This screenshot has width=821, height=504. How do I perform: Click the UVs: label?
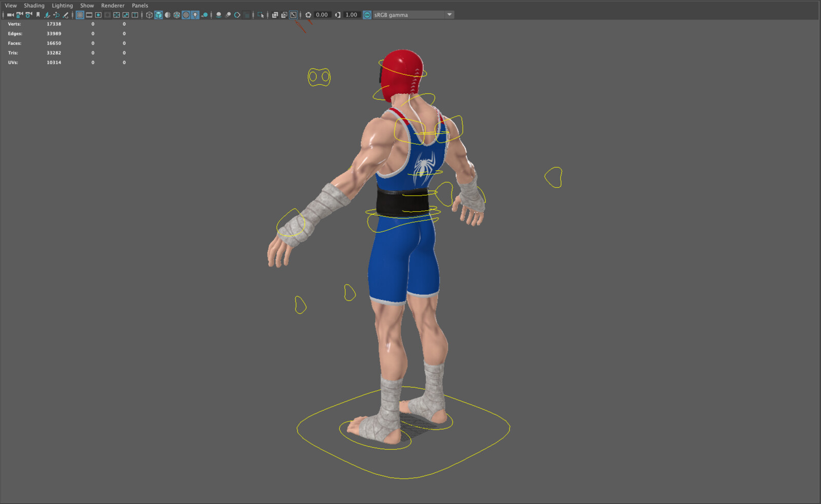(x=13, y=63)
